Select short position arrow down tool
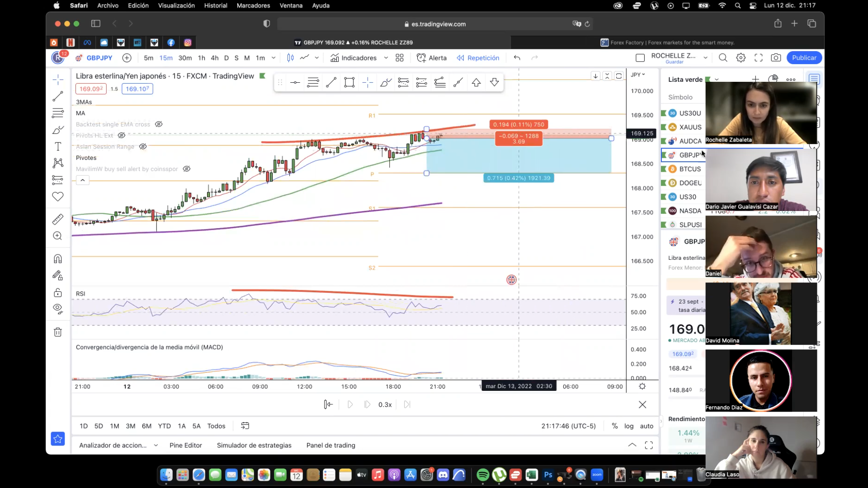Image resolution: width=868 pixels, height=488 pixels. pyautogui.click(x=495, y=82)
